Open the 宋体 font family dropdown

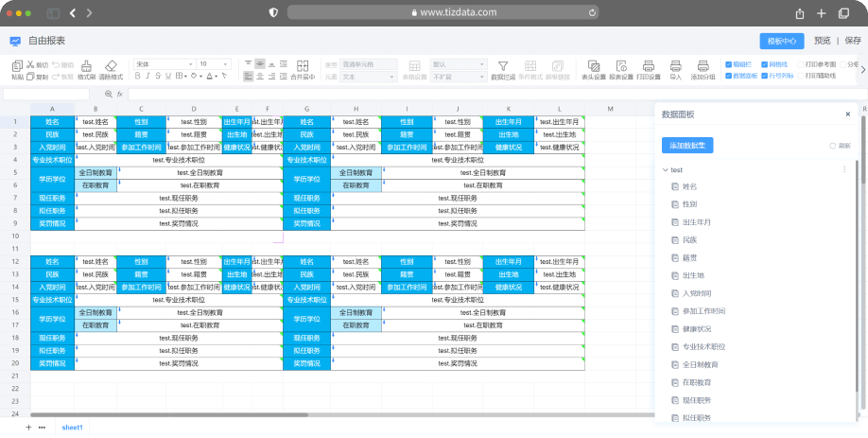coord(163,64)
